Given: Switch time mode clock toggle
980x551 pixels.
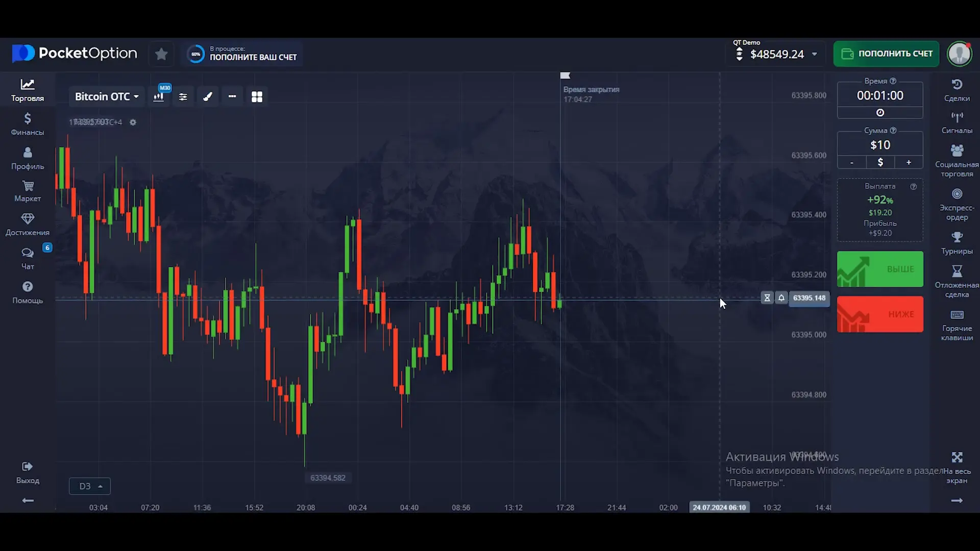Looking at the screenshot, I should pyautogui.click(x=880, y=113).
